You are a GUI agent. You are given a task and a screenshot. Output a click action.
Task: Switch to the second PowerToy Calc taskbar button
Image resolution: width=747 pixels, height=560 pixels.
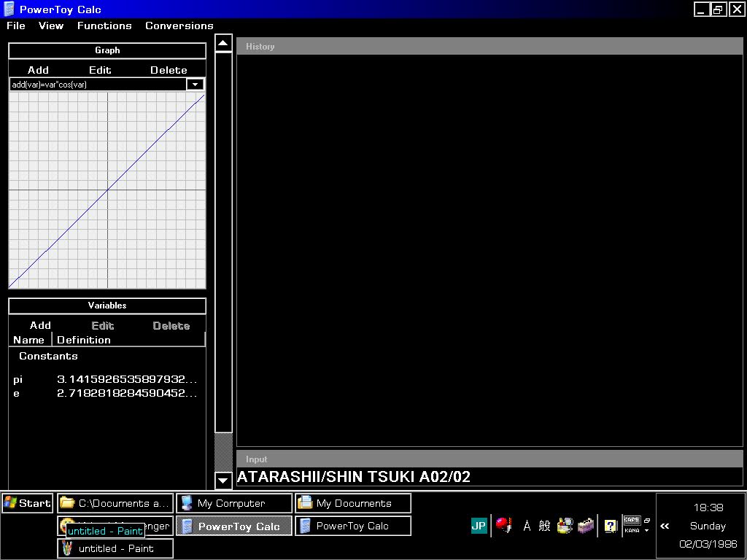click(x=352, y=526)
